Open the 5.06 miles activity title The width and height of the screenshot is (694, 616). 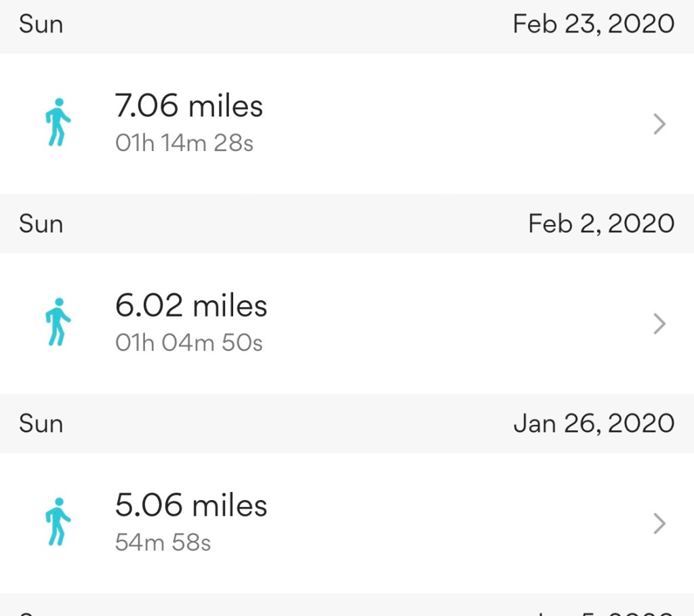[191, 506]
